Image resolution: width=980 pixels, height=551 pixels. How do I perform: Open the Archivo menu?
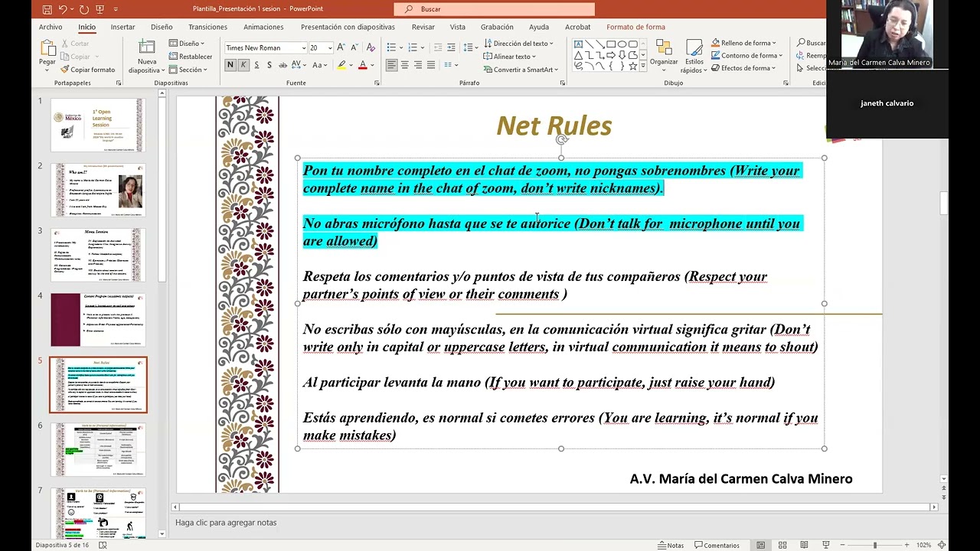(51, 27)
